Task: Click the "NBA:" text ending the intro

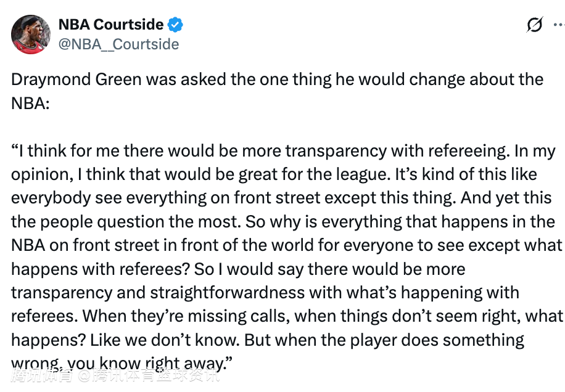Action: pyautogui.click(x=30, y=103)
